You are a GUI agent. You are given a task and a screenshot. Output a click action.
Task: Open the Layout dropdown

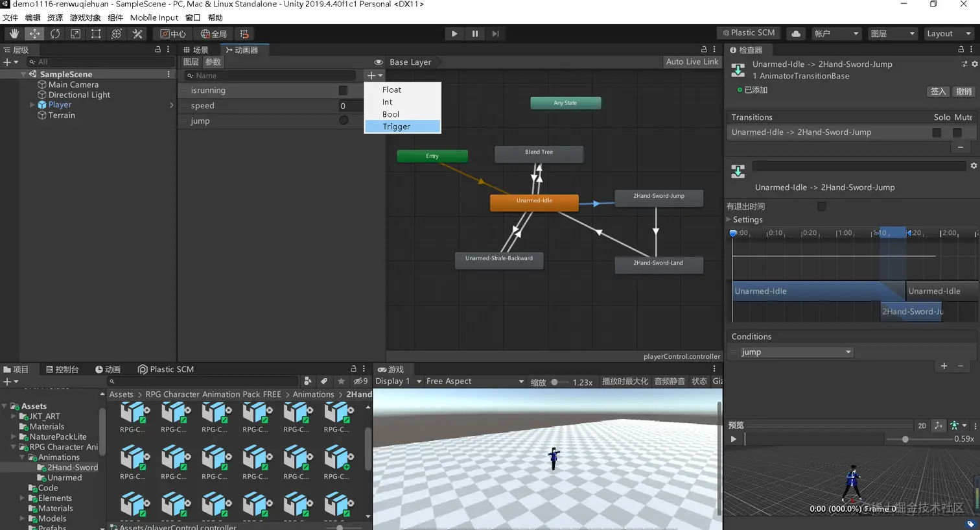[x=948, y=34]
